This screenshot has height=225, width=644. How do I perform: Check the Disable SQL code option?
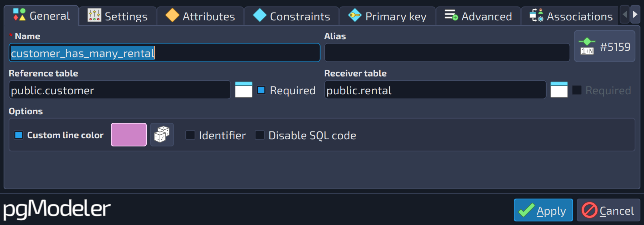click(x=260, y=135)
